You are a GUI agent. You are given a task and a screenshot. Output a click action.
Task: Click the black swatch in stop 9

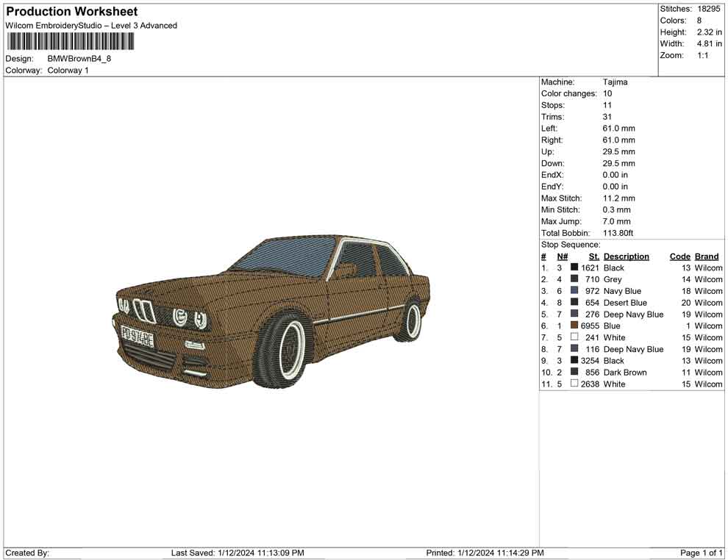574,359
